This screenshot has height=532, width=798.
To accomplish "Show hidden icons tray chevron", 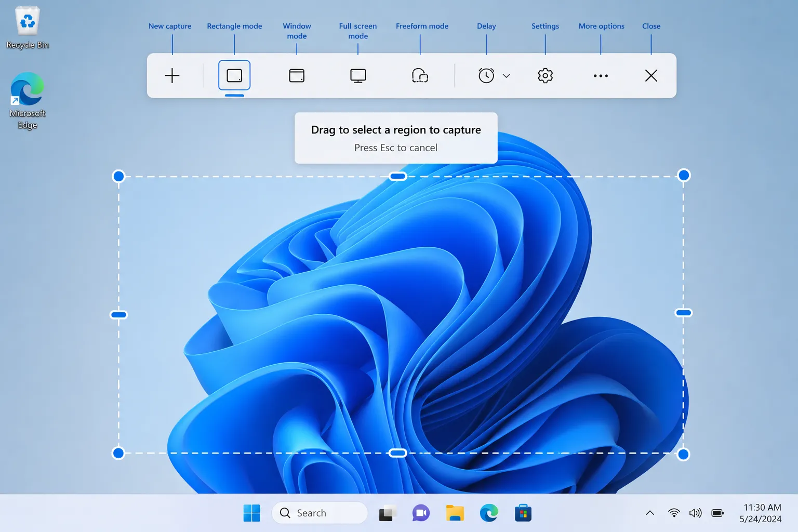I will coord(650,513).
